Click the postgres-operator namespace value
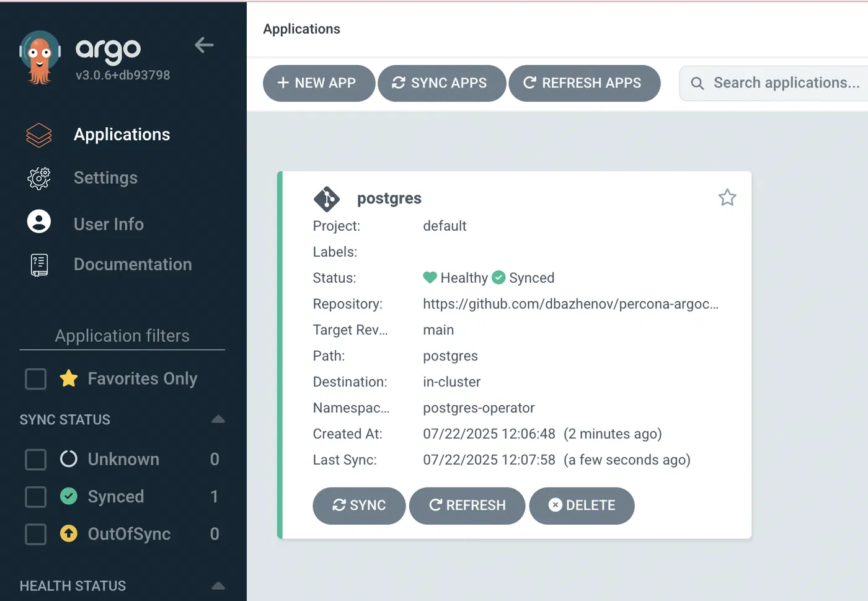This screenshot has width=868, height=601. [x=479, y=408]
